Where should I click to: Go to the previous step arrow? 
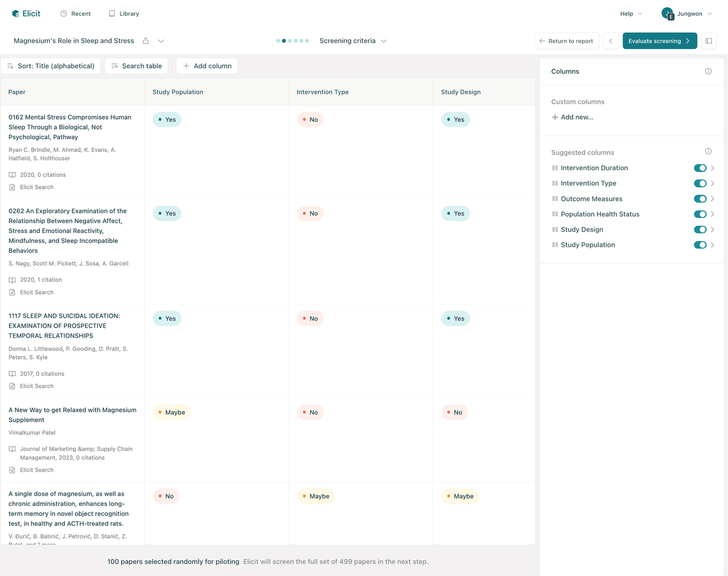pyautogui.click(x=611, y=41)
